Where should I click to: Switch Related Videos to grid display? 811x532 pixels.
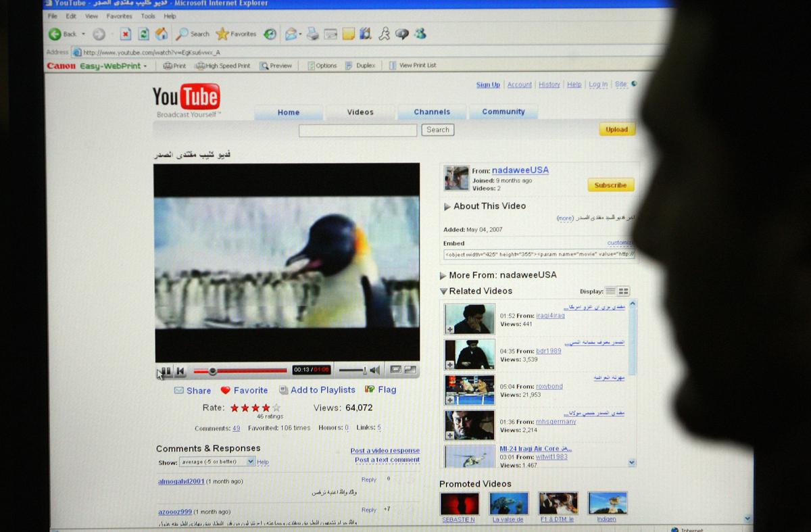click(x=623, y=291)
